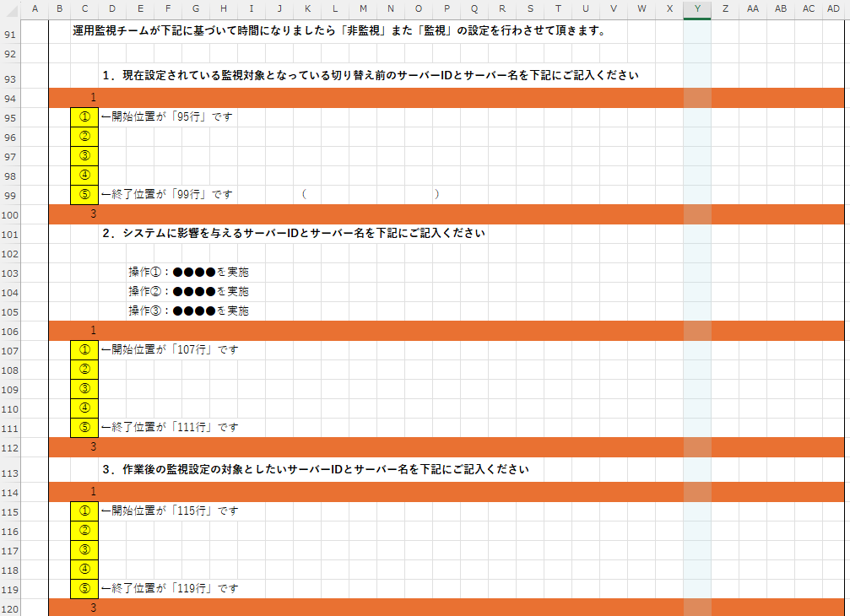The image size is (850, 616).
Task: Click the row 113 header
Action: pos(10,470)
